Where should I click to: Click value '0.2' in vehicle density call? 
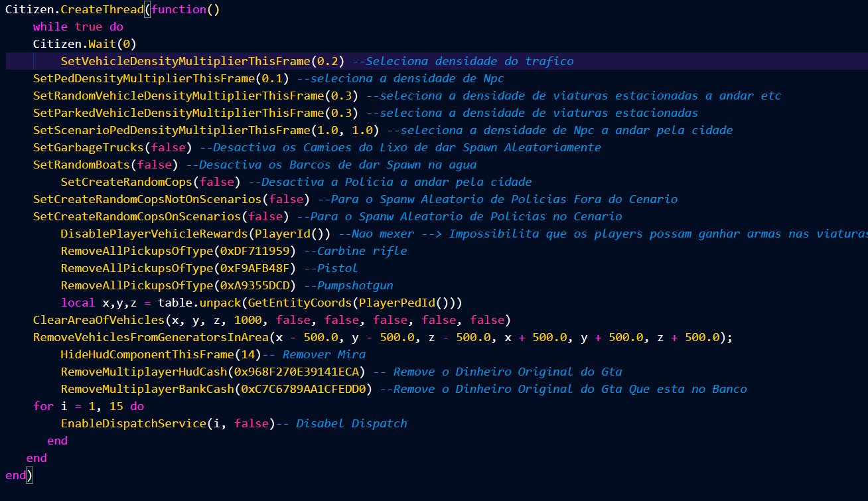coord(328,61)
